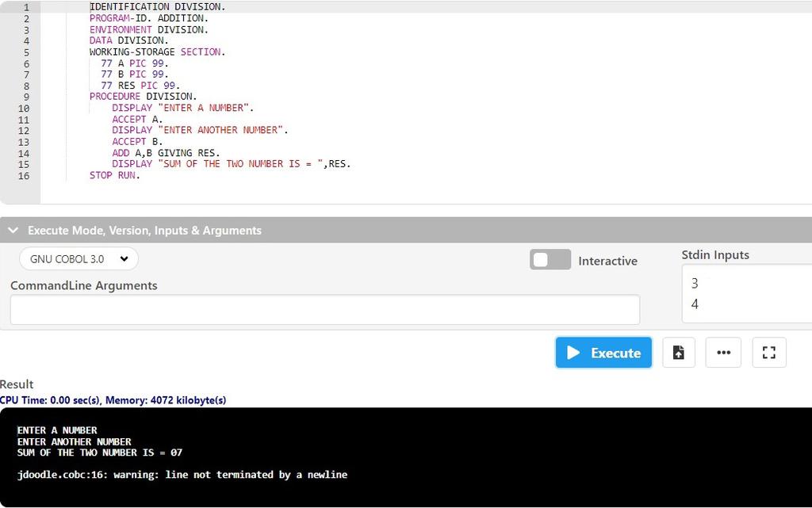Focus the CommandLine Arguments input field
The image size is (812, 508).
(x=325, y=309)
